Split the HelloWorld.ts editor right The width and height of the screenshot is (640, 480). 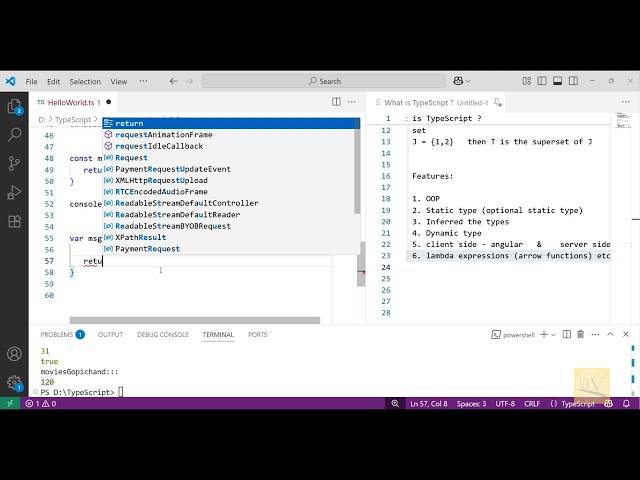(x=336, y=102)
